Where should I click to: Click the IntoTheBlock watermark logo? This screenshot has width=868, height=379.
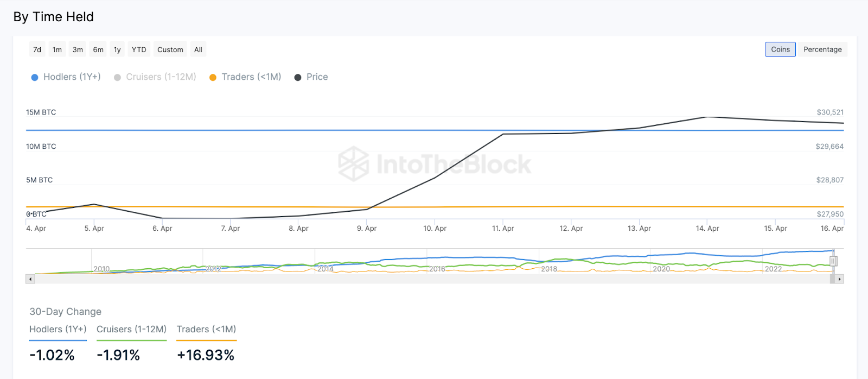354,163
